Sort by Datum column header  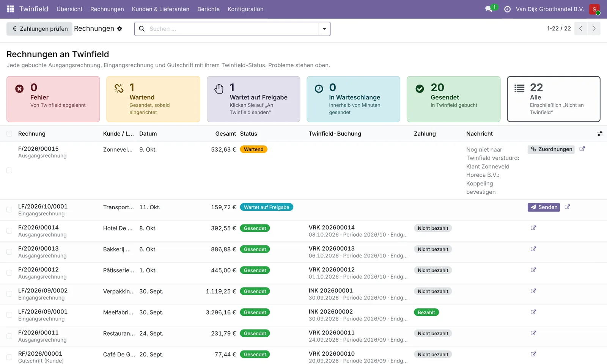point(148,134)
